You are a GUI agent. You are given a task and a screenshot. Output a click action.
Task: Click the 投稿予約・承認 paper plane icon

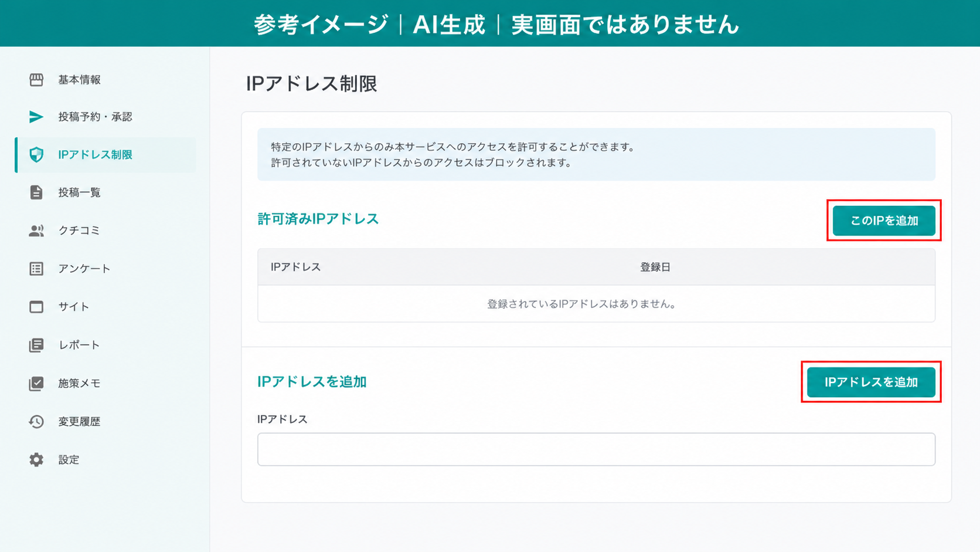[x=36, y=117]
